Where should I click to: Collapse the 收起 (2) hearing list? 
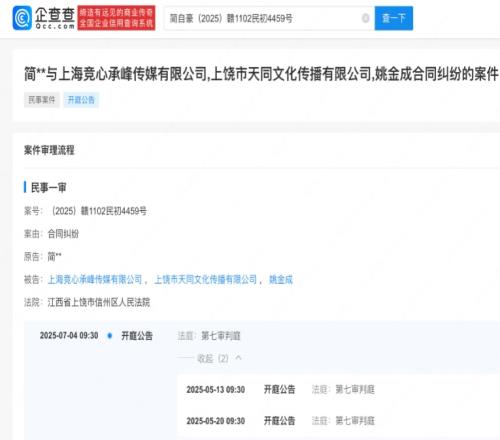tap(212, 358)
